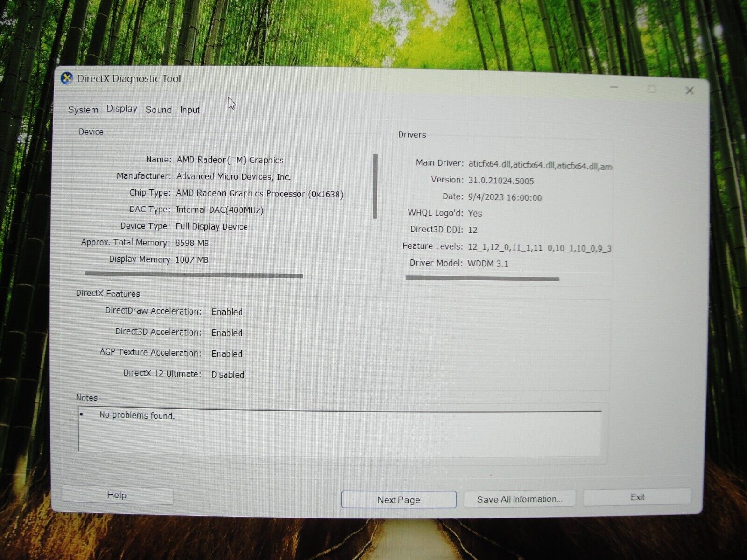
Task: Click the '8598 MB' total memory value
Action: [x=192, y=243]
